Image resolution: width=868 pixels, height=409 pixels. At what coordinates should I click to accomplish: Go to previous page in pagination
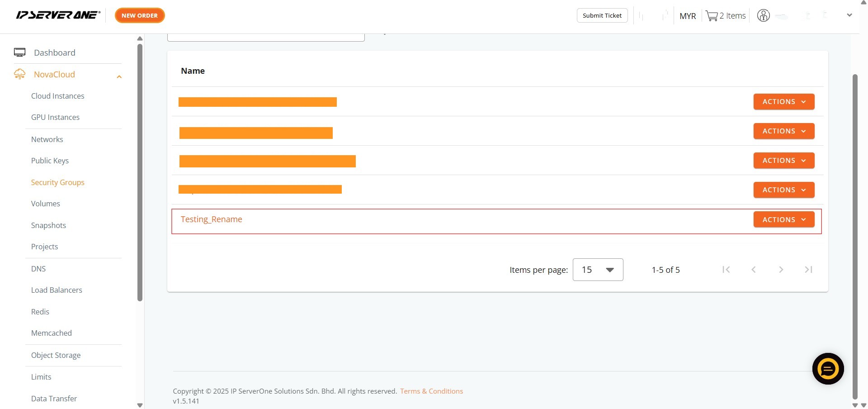(754, 270)
